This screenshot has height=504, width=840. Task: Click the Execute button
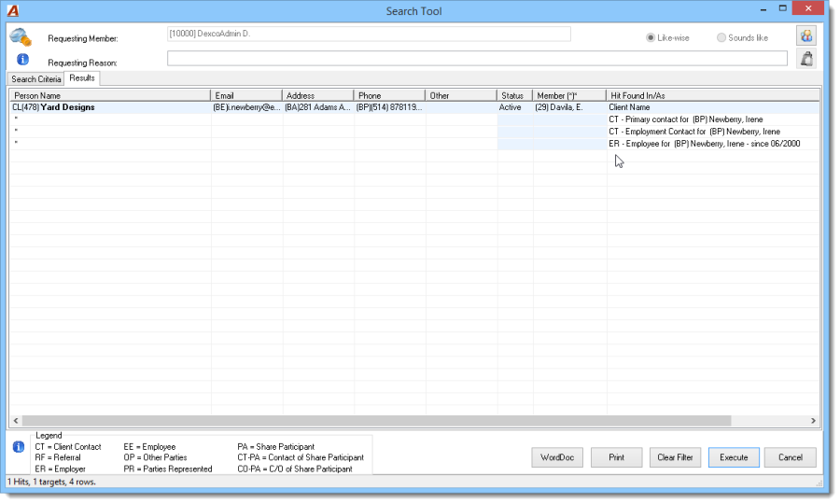734,457
